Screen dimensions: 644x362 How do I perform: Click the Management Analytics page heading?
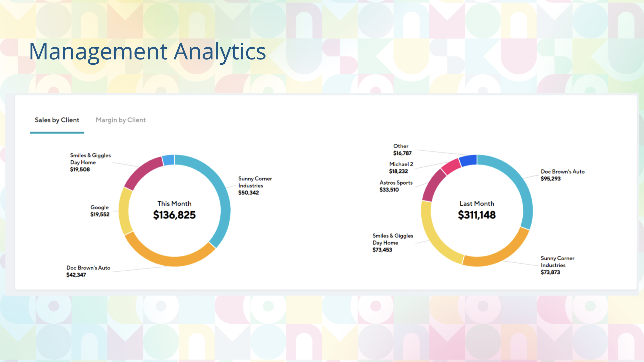(147, 52)
